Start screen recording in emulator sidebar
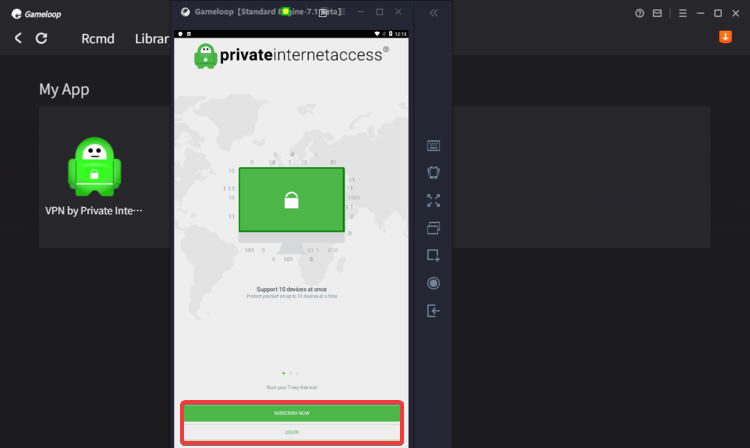Screen dimensions: 750x448 pos(433,283)
